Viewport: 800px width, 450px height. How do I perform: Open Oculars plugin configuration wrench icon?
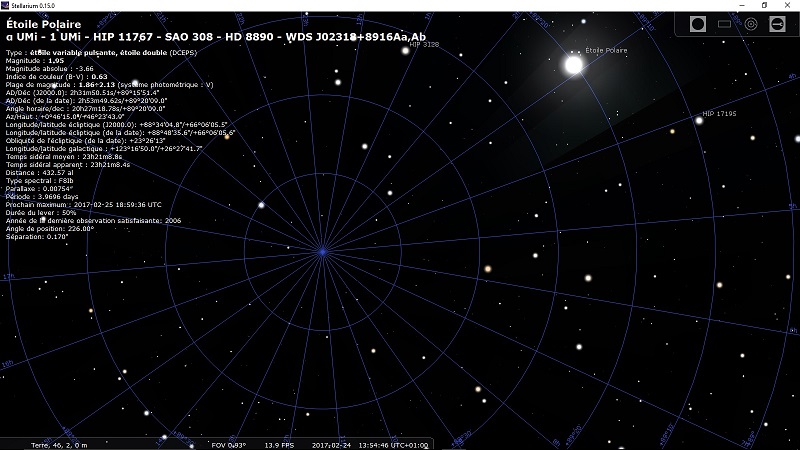777,23
